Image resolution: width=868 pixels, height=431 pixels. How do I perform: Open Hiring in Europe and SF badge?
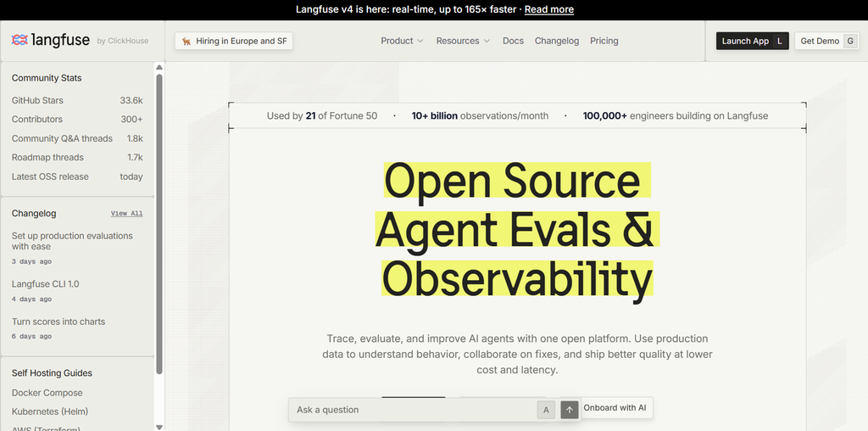(x=234, y=41)
